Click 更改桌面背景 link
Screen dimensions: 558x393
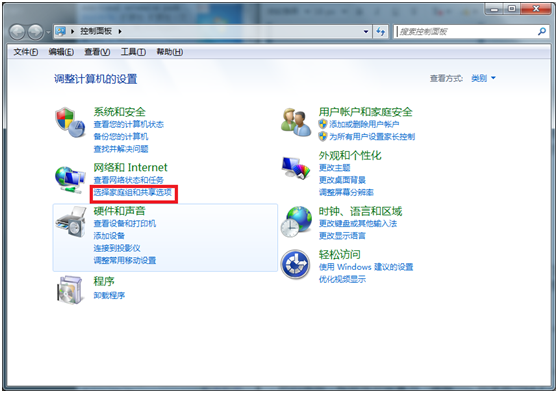click(x=342, y=180)
